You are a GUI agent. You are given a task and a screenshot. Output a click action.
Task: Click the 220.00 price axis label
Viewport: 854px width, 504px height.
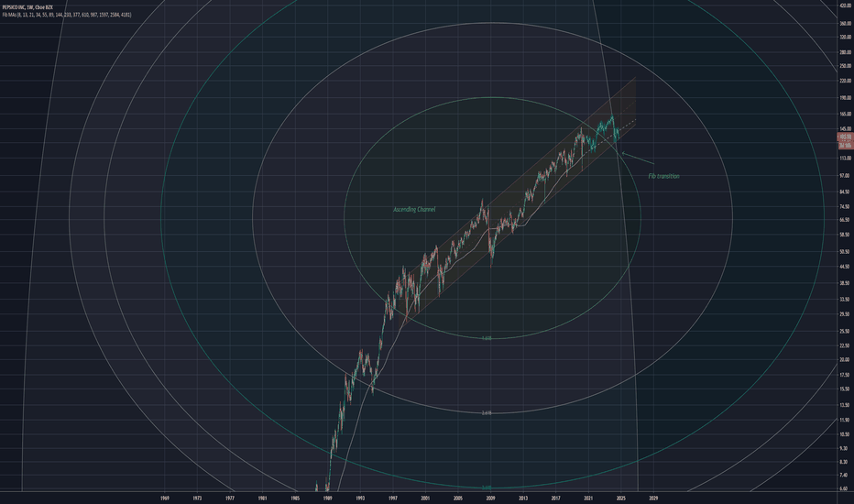click(x=845, y=81)
